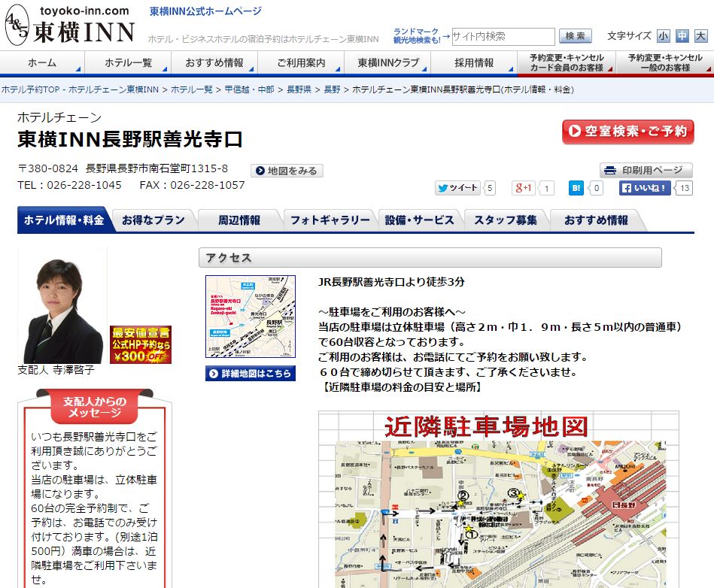Image resolution: width=714 pixels, height=588 pixels.
Task: Click the 長野県 breadcrumb link
Action: point(299,89)
